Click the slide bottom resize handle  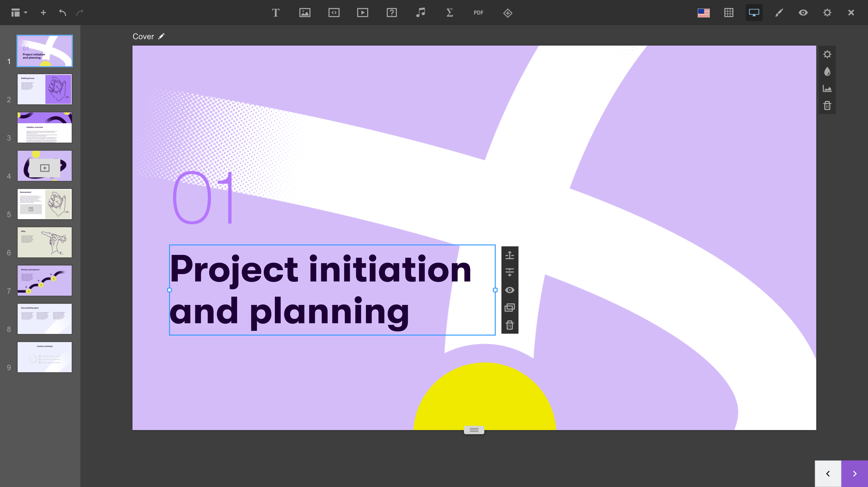point(474,430)
